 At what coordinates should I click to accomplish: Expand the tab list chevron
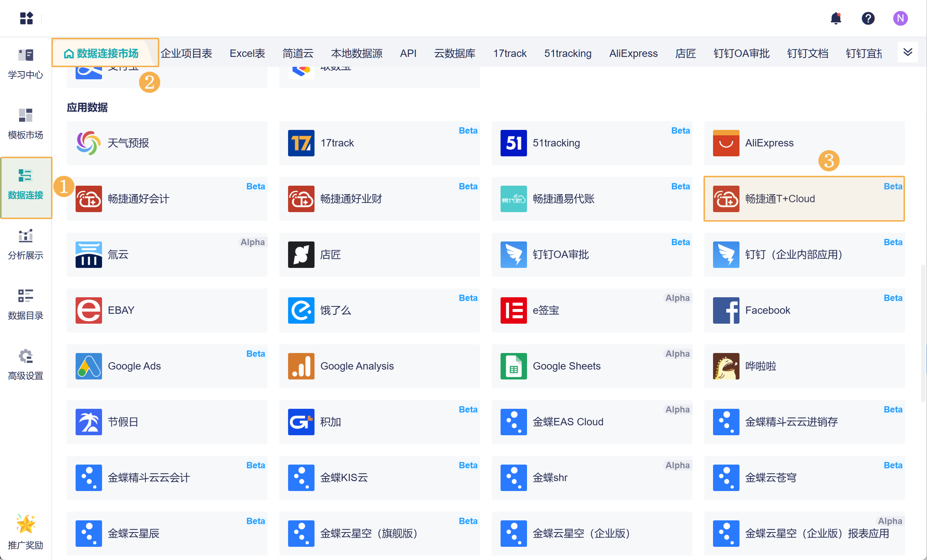tap(908, 52)
